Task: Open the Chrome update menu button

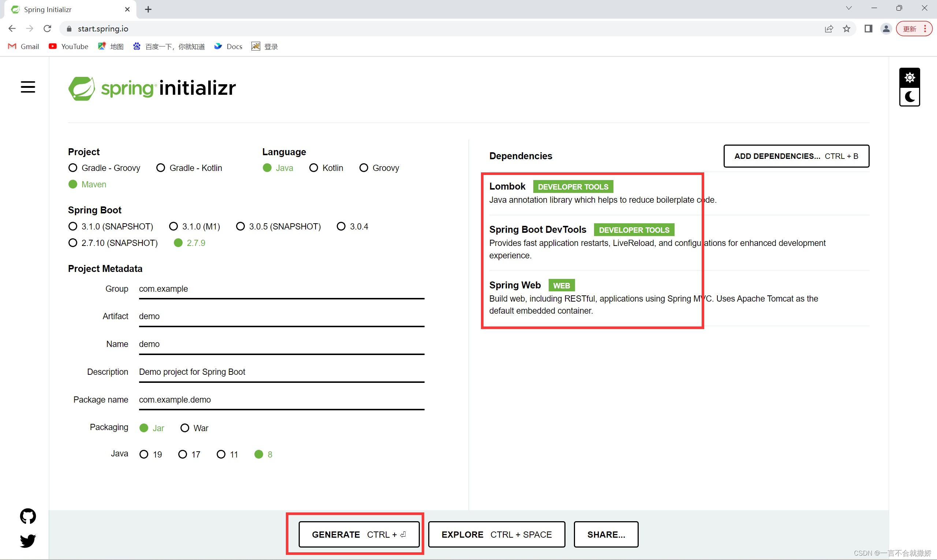Action: [914, 29]
